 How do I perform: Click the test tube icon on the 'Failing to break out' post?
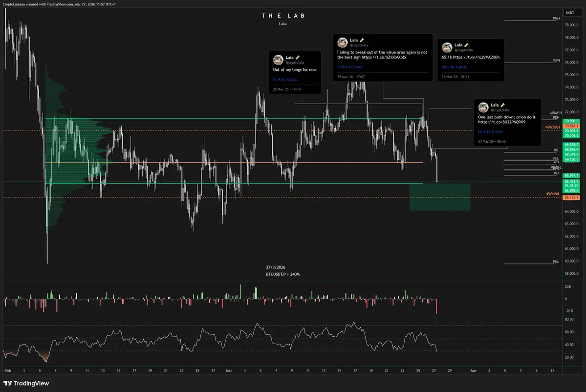tap(361, 40)
